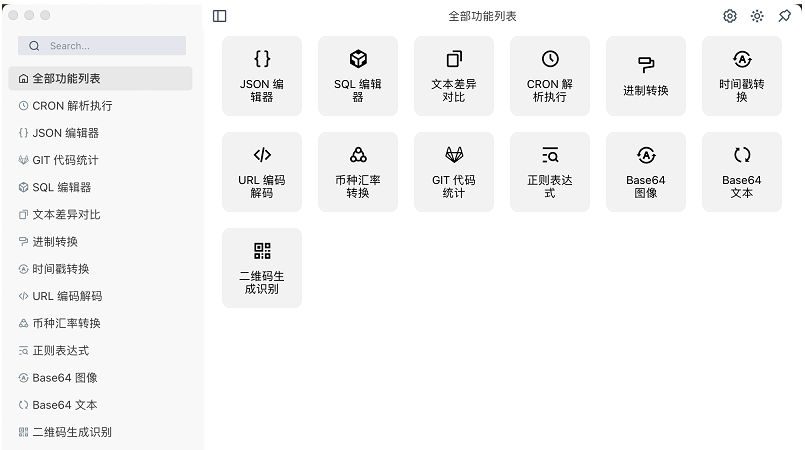Open the 二维码生成识别 card
The width and height of the screenshot is (805, 450).
coord(262,268)
